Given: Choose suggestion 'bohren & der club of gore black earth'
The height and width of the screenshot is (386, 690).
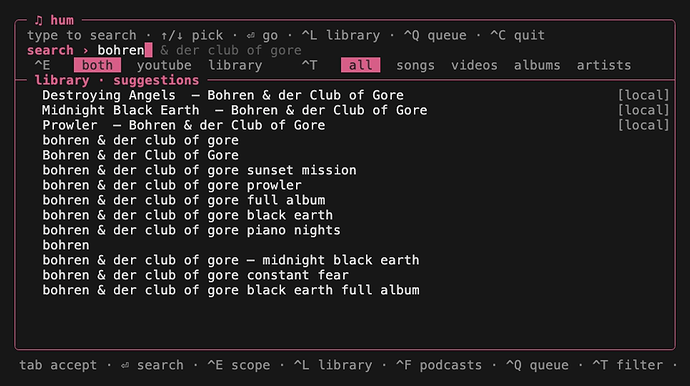Looking at the screenshot, I should coord(188,215).
